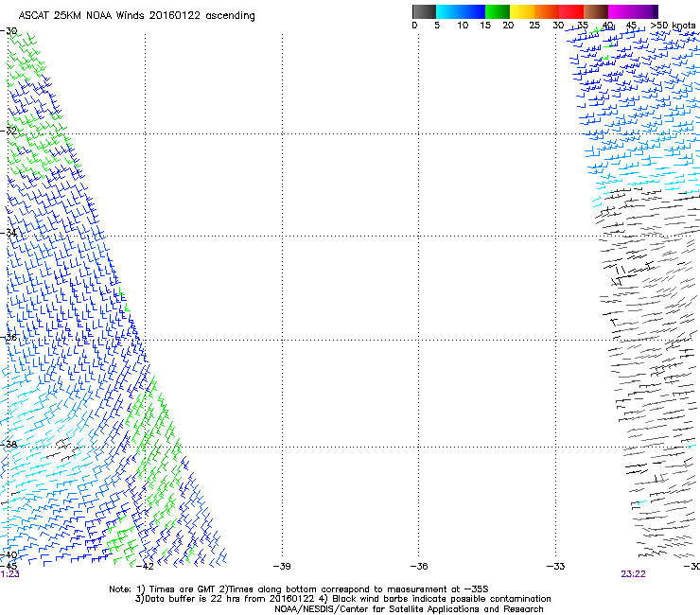Click the purple '1:23' pass time label

click(x=9, y=574)
